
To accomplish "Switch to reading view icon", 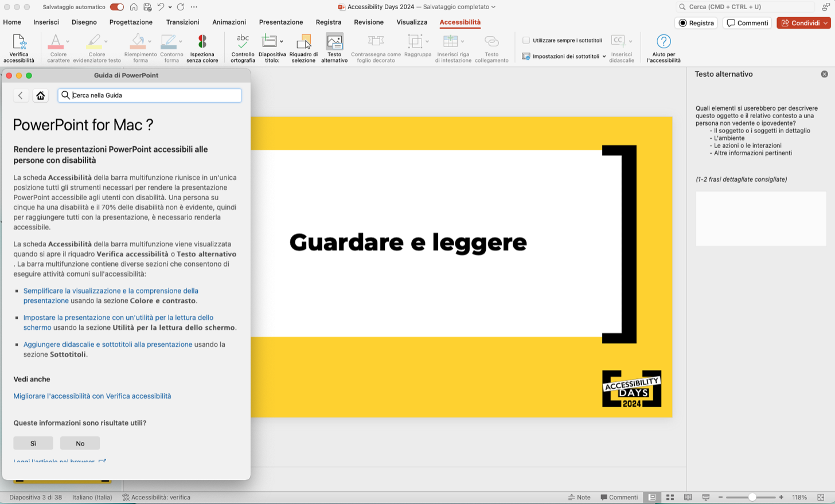I will (688, 497).
